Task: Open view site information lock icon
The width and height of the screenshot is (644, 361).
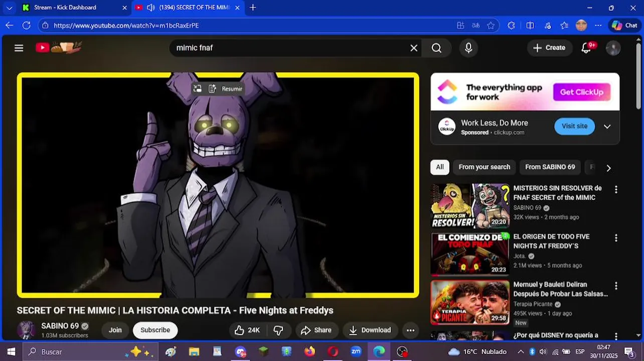Action: [x=46, y=25]
